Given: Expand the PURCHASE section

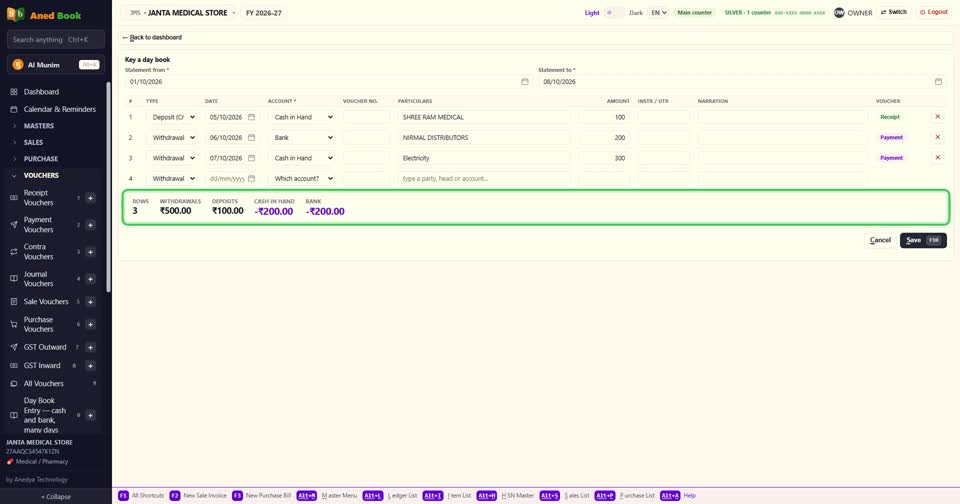Looking at the screenshot, I should 40,159.
